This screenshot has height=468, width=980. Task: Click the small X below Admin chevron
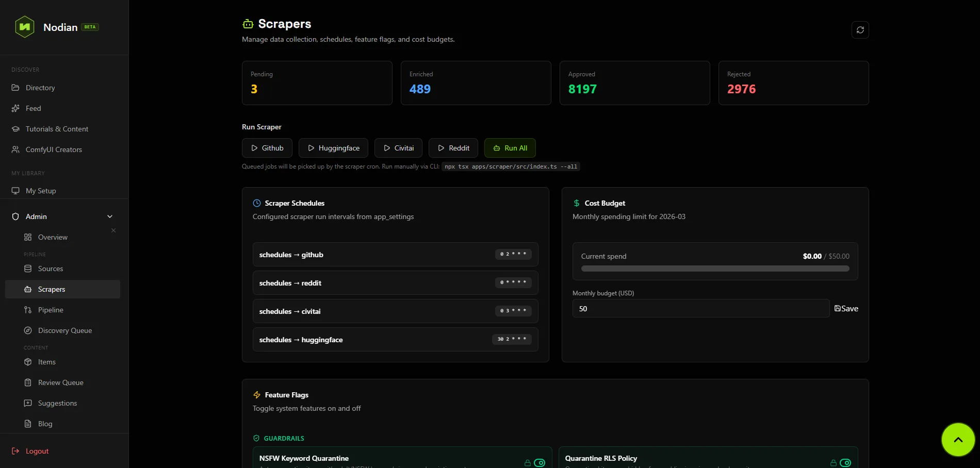coord(113,230)
